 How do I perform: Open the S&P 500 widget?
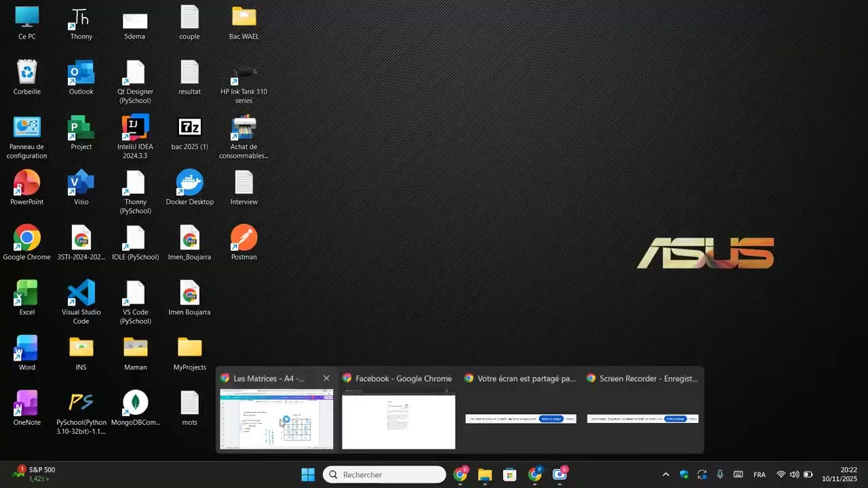click(x=34, y=474)
